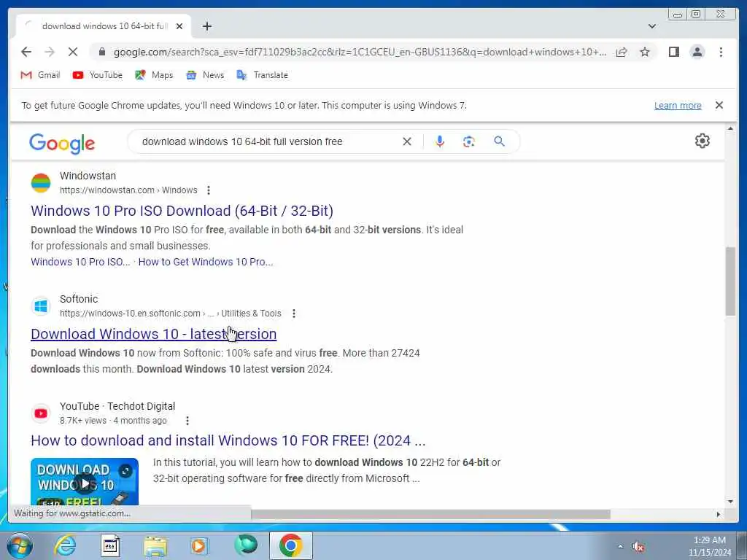Open Download Windows 10 - latest version

[x=153, y=334]
